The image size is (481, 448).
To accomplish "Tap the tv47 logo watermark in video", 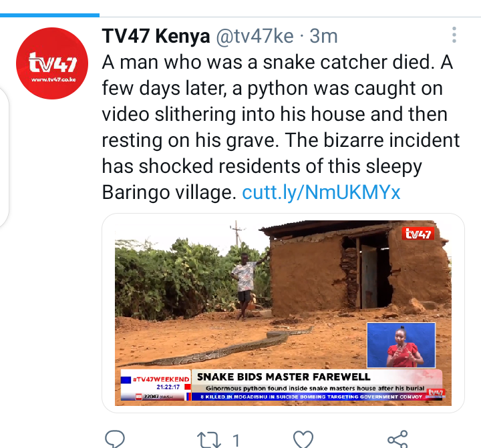I will (418, 234).
